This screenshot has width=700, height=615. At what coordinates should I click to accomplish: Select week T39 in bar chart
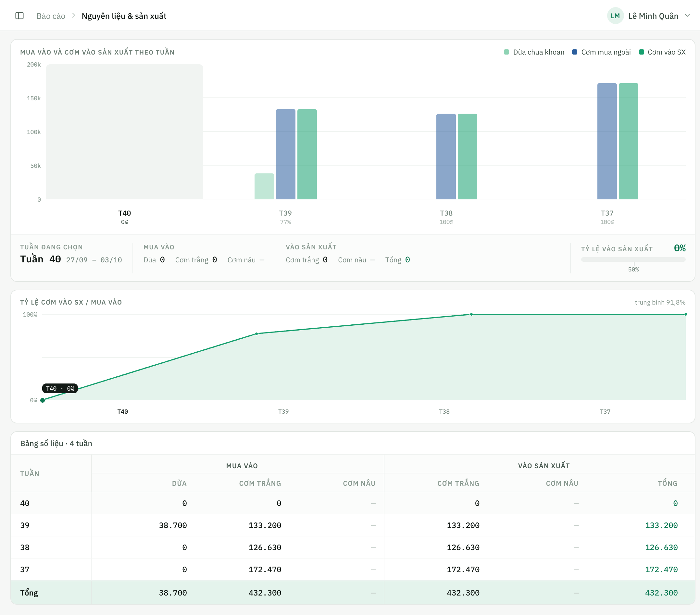pos(285,217)
